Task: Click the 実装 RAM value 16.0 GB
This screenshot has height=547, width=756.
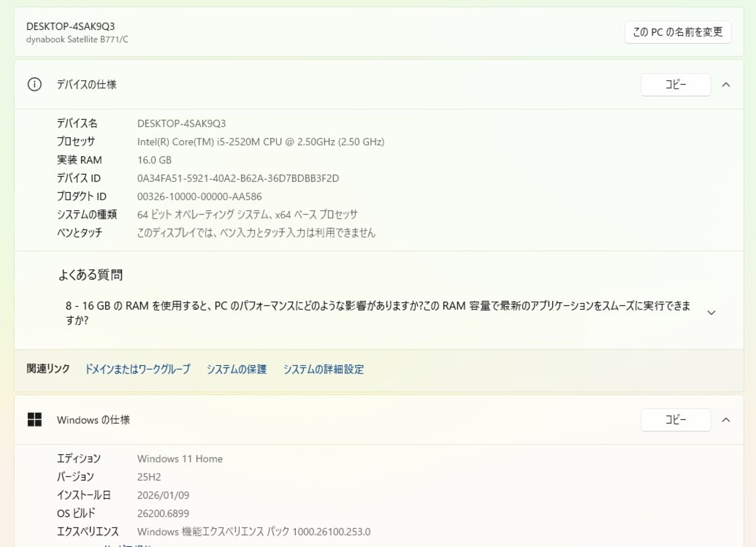Action: [x=154, y=160]
